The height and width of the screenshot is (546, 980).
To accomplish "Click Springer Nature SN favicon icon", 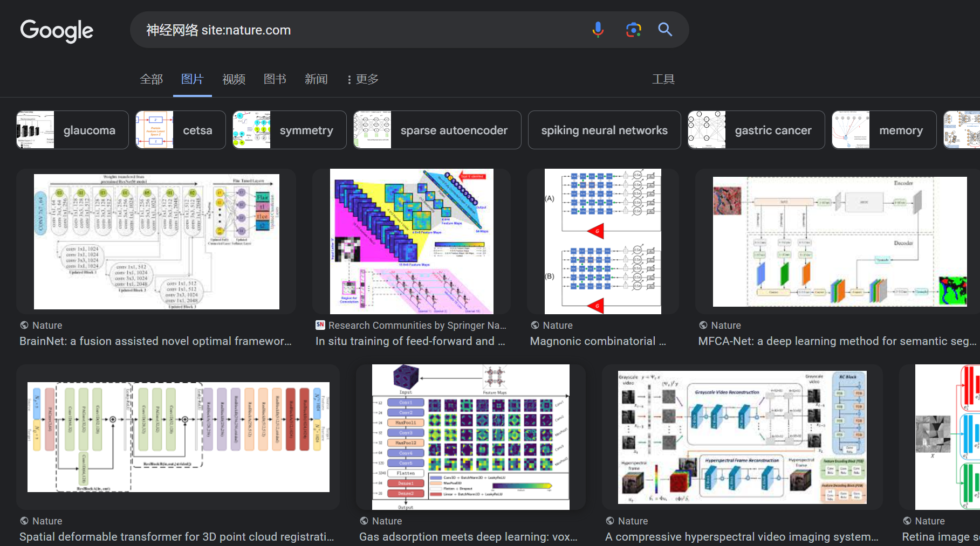I will point(320,325).
